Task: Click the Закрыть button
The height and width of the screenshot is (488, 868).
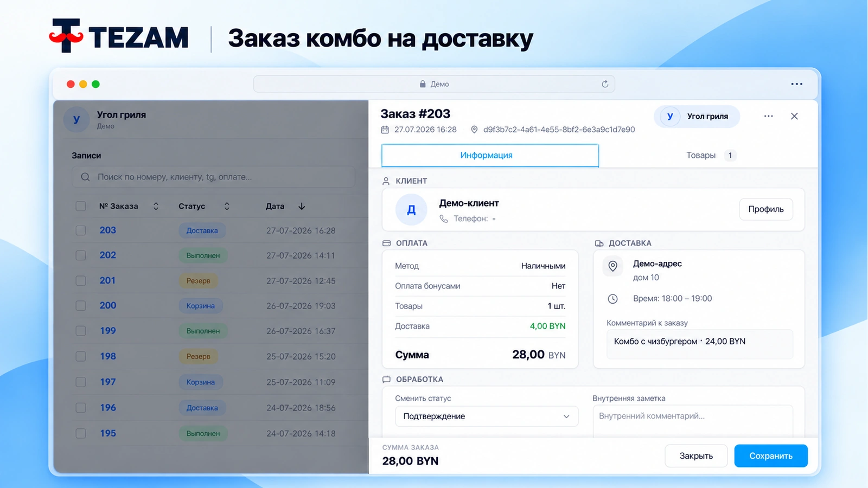Action: (x=696, y=456)
